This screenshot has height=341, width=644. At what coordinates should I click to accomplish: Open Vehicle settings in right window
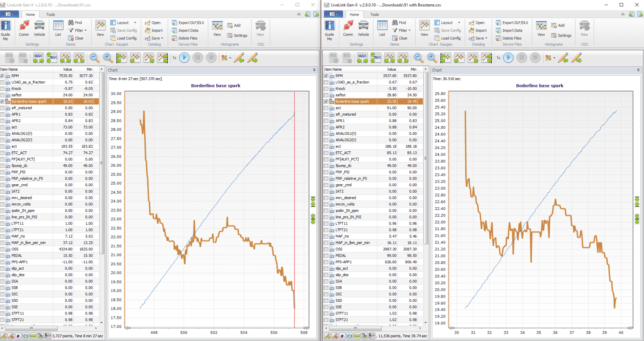(x=363, y=29)
